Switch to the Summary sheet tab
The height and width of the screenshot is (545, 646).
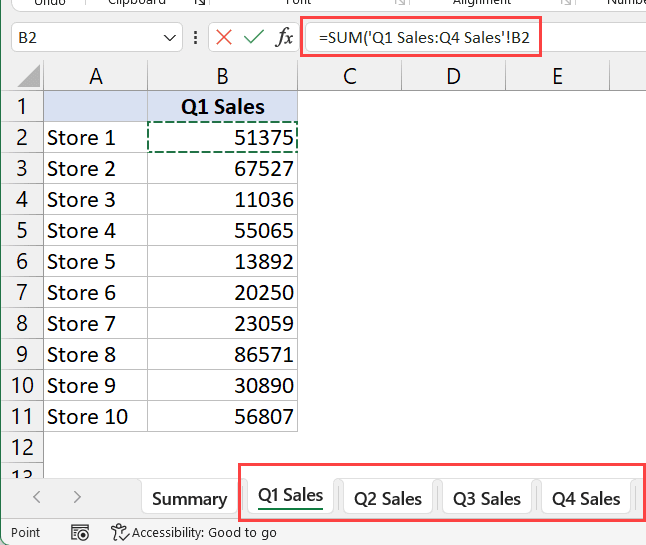(189, 498)
